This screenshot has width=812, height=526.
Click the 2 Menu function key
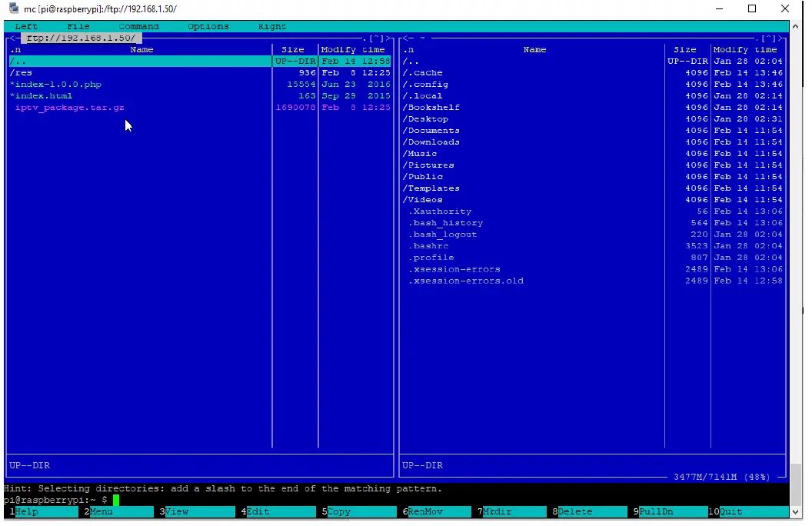(119, 511)
